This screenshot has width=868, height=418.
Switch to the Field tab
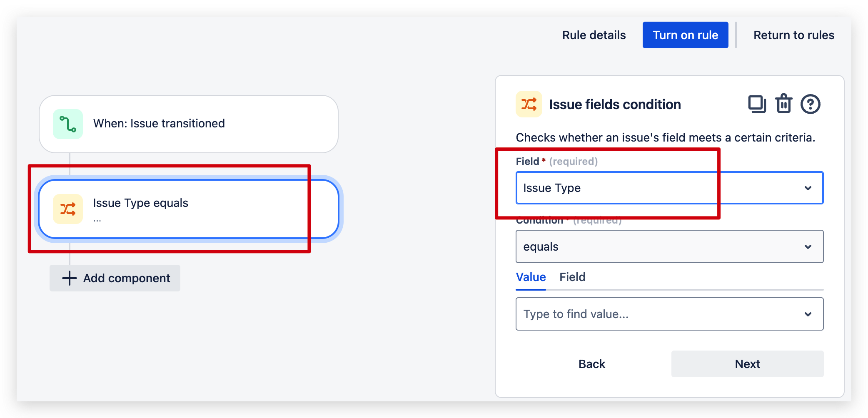point(572,277)
